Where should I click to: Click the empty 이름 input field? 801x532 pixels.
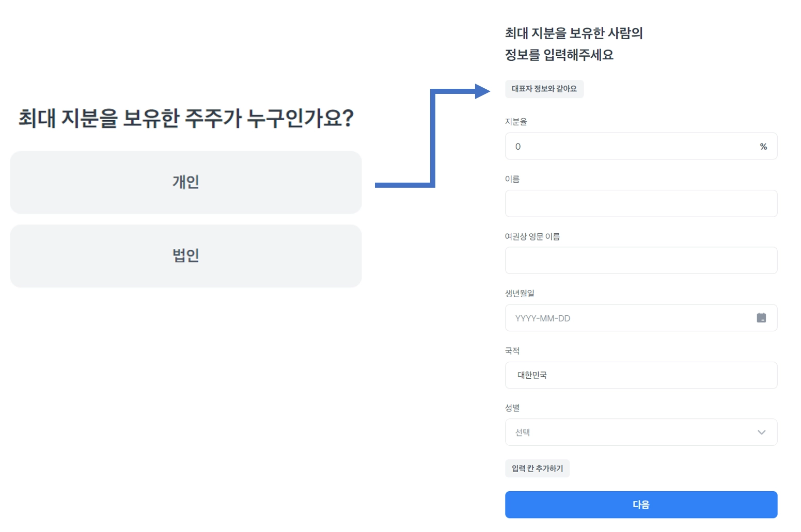(x=640, y=204)
